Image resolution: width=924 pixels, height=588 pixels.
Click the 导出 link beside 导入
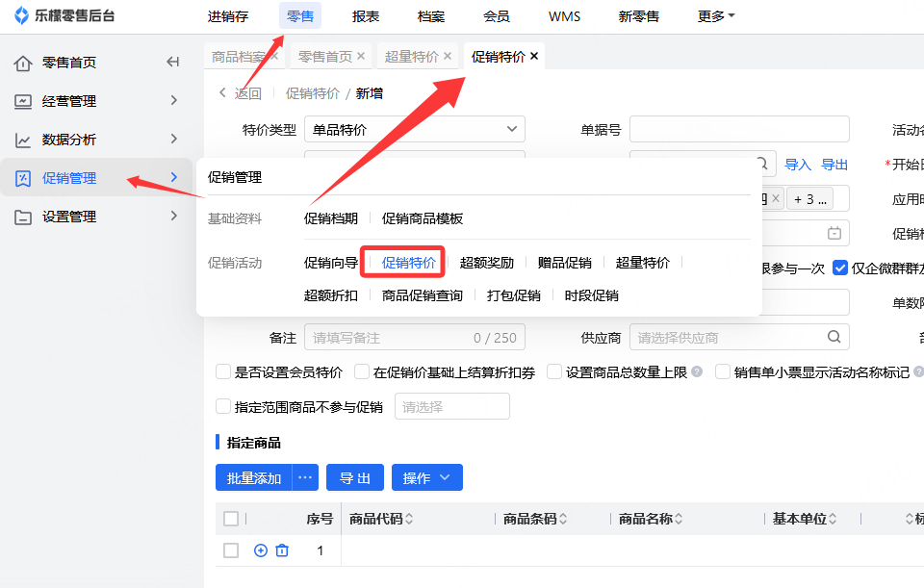click(834, 165)
